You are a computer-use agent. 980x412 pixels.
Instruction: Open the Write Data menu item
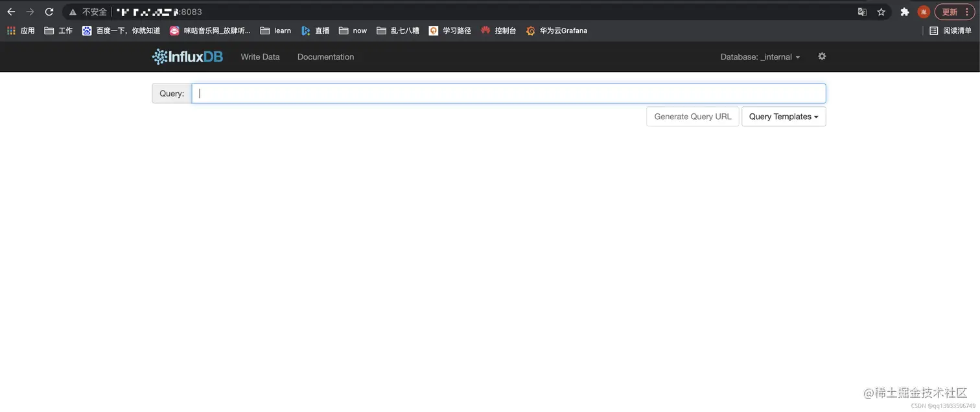[x=260, y=57]
